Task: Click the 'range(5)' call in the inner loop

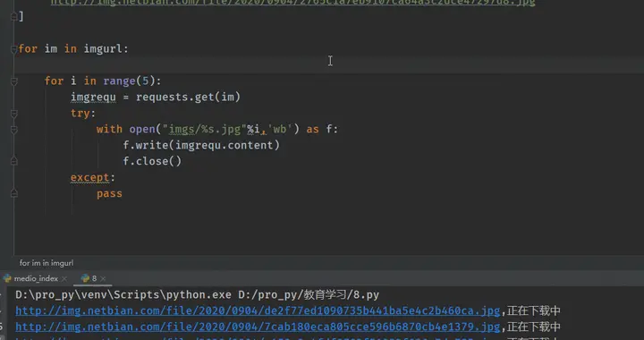Action: 130,81
